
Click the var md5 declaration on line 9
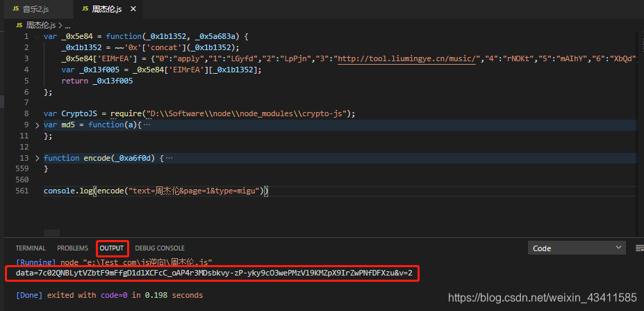tap(92, 125)
